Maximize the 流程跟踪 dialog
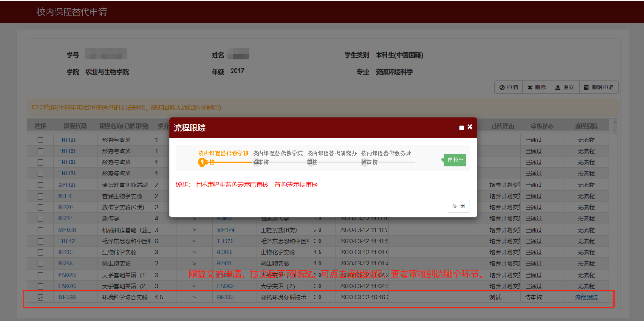 coord(461,127)
